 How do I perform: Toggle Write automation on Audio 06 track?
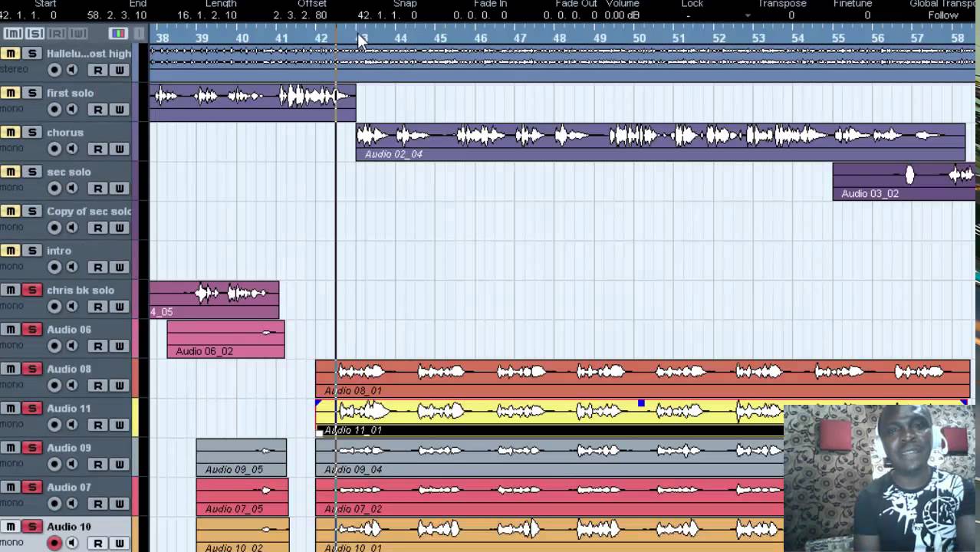pos(120,346)
